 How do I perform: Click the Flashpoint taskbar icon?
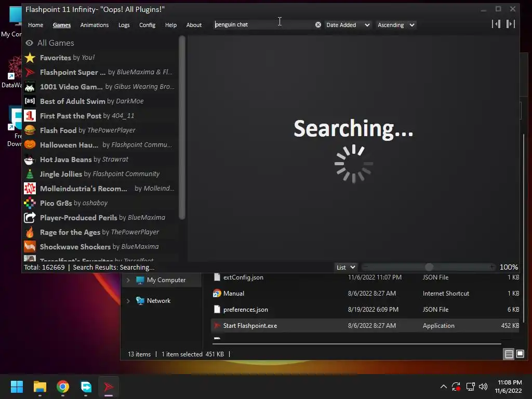(x=109, y=387)
